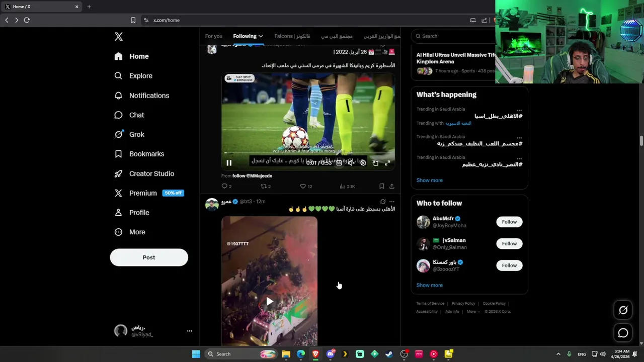Open more options on عمرو's post
Image resolution: width=644 pixels, height=362 pixels.
point(392,202)
